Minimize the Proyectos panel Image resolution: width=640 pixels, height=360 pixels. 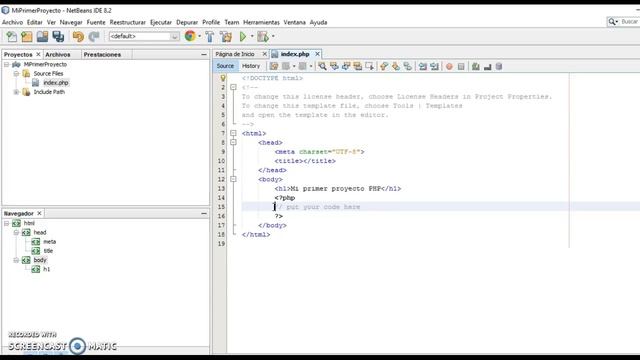click(204, 54)
